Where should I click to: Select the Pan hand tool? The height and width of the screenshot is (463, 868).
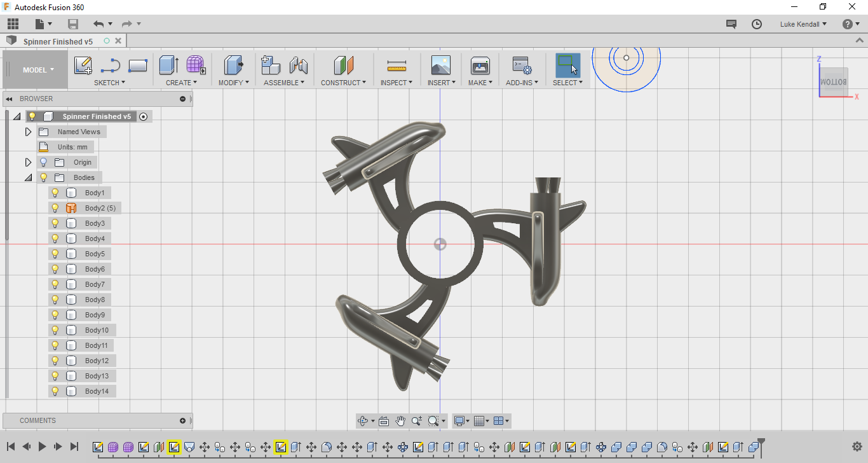tap(400, 421)
